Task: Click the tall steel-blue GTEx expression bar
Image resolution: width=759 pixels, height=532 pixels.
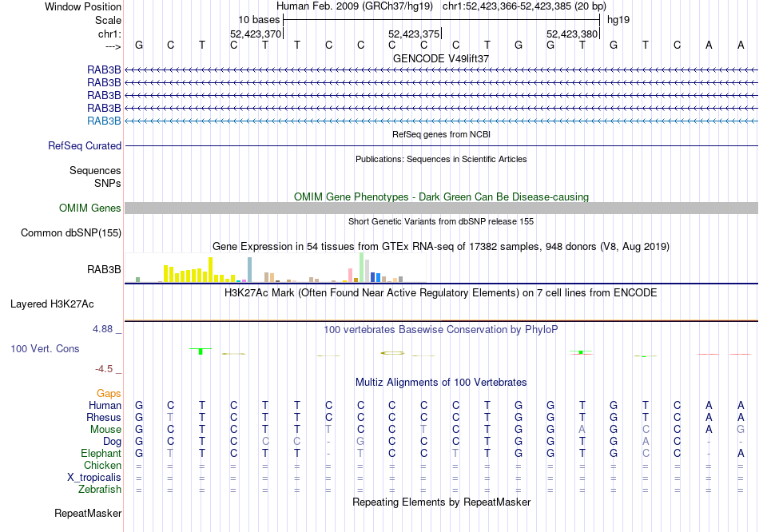Action: [x=250, y=270]
